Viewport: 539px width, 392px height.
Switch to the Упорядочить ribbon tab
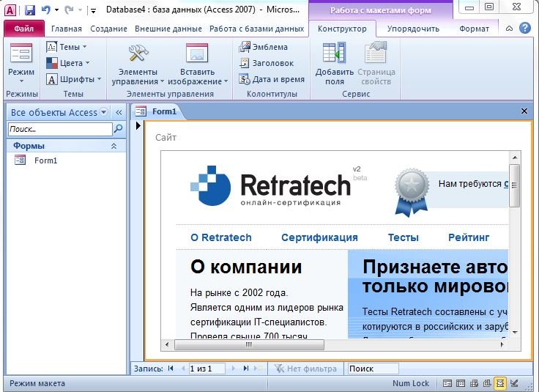click(x=415, y=29)
